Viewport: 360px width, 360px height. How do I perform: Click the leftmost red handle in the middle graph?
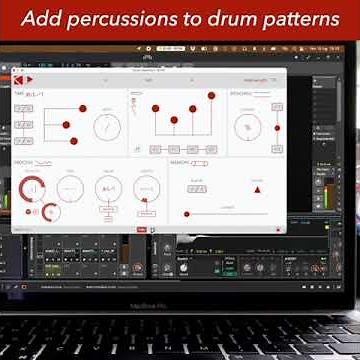coord(155,108)
